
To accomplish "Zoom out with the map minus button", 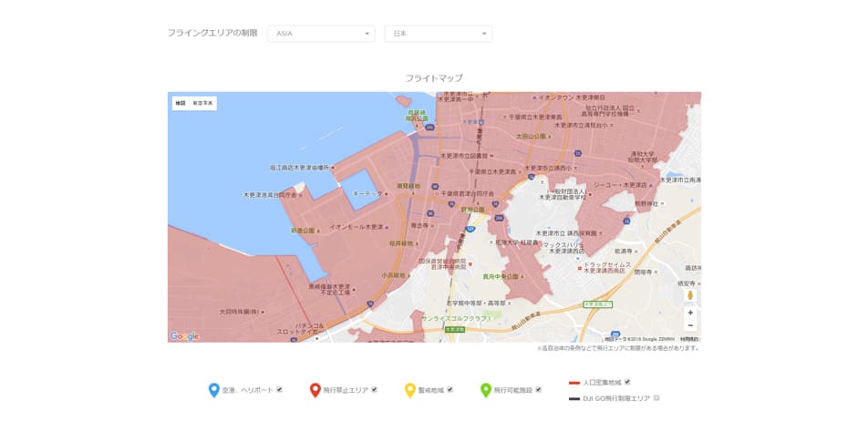I will point(690,325).
